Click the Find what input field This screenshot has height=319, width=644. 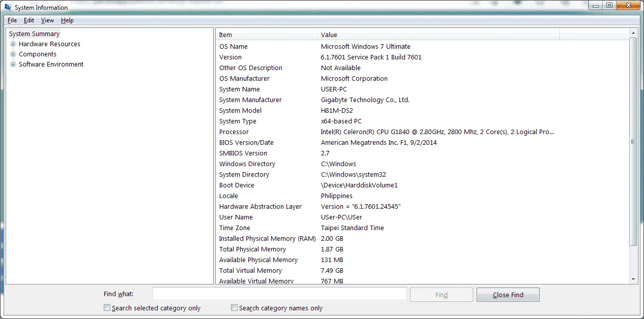280,294
